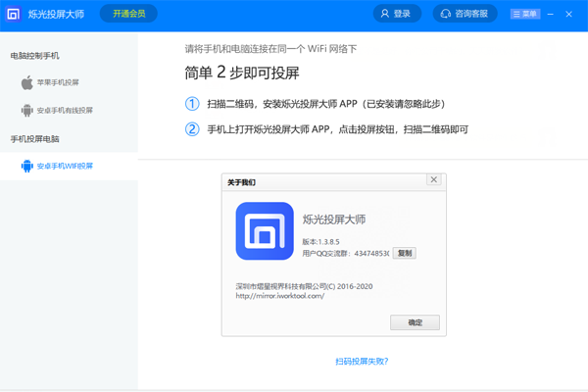588x392 pixels.
Task: Click the company copyright text 2016-2020
Action: pos(304,286)
